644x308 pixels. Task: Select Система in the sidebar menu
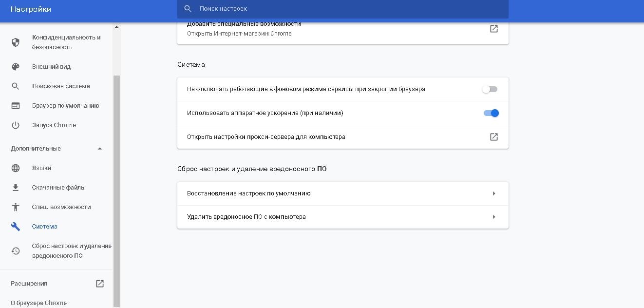pyautogui.click(x=45, y=227)
